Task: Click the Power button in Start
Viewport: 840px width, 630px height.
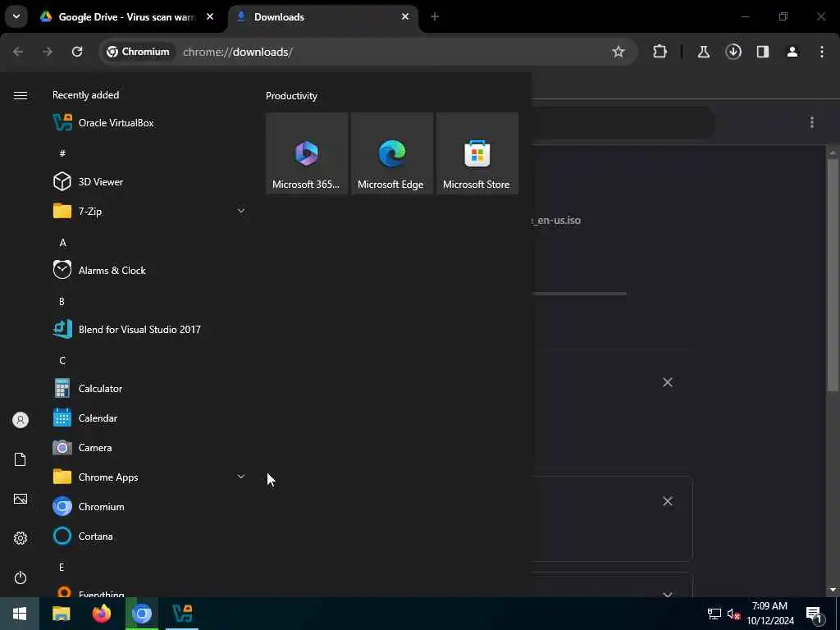Action: tap(21, 577)
